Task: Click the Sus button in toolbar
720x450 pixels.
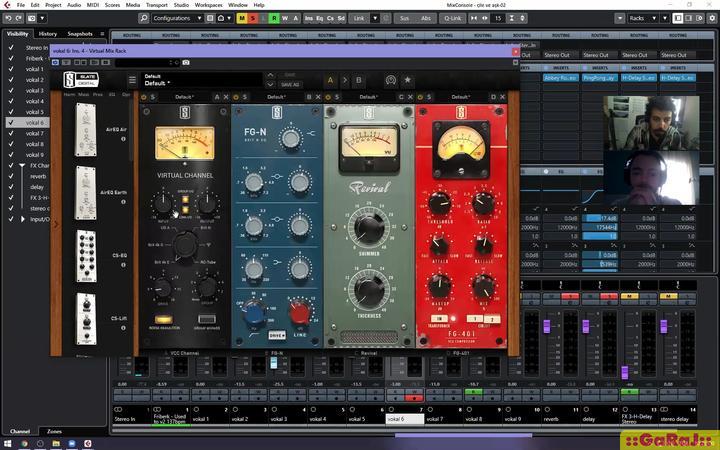Action: point(404,18)
